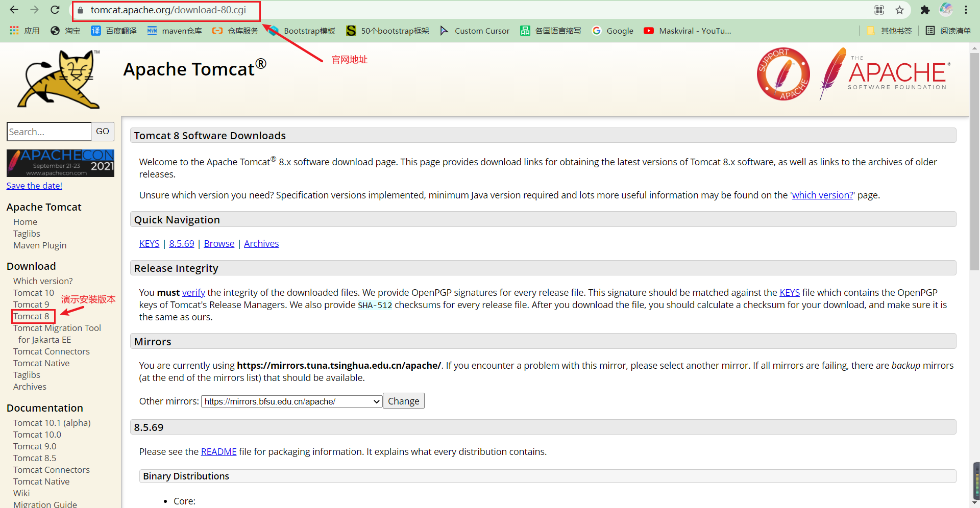Open the verify integrity link
The width and height of the screenshot is (980, 508).
point(193,293)
